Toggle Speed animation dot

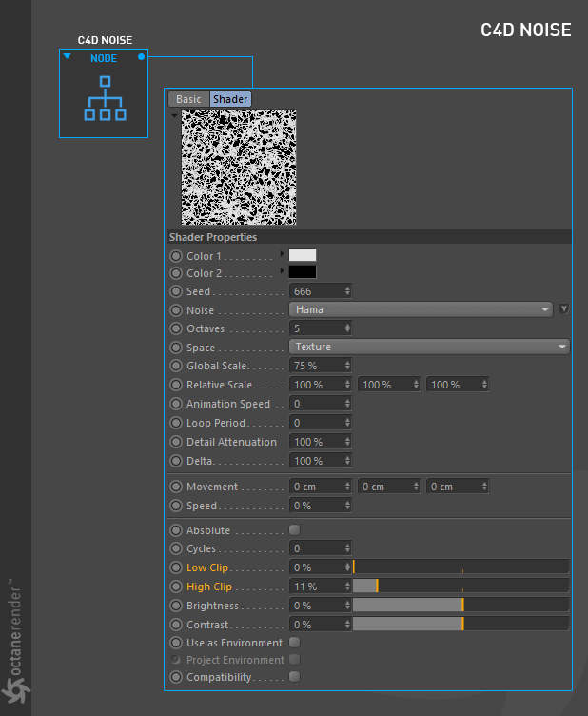click(x=176, y=506)
